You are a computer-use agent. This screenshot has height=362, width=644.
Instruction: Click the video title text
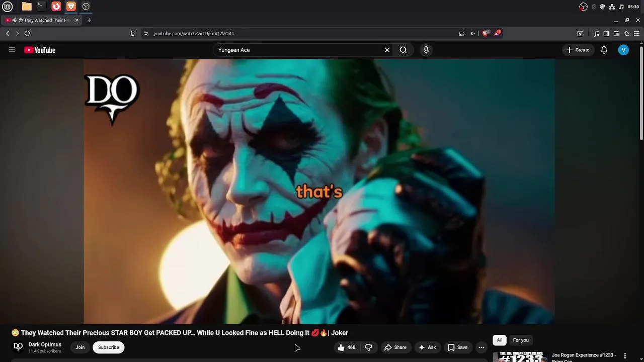[x=180, y=333]
